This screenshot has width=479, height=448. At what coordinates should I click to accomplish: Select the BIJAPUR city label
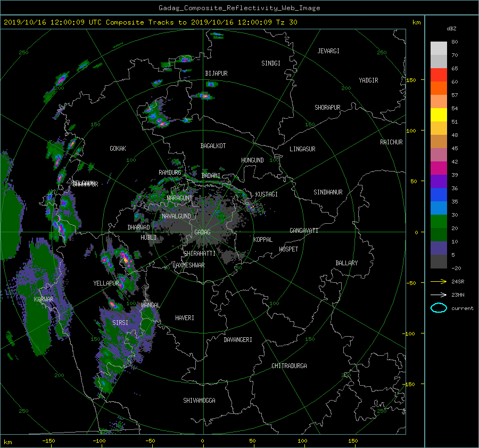pos(216,74)
